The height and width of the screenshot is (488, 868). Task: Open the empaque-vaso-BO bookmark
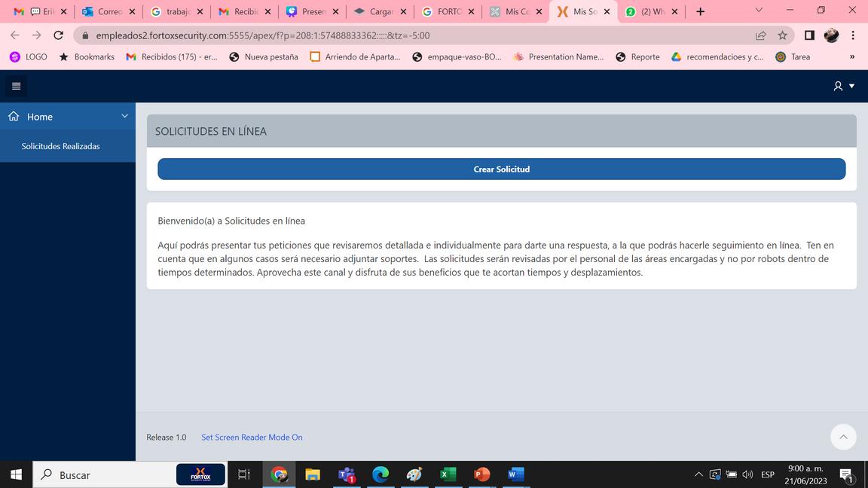pyautogui.click(x=457, y=56)
